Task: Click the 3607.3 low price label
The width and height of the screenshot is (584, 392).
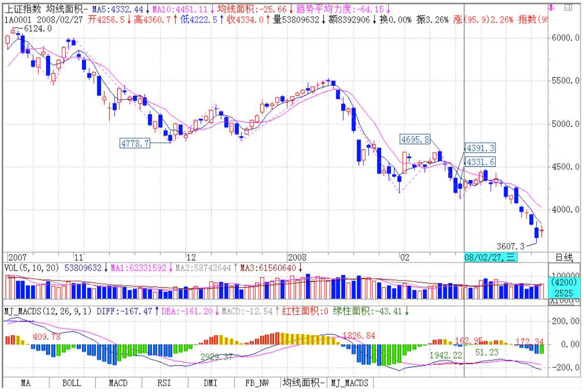Action: [511, 246]
